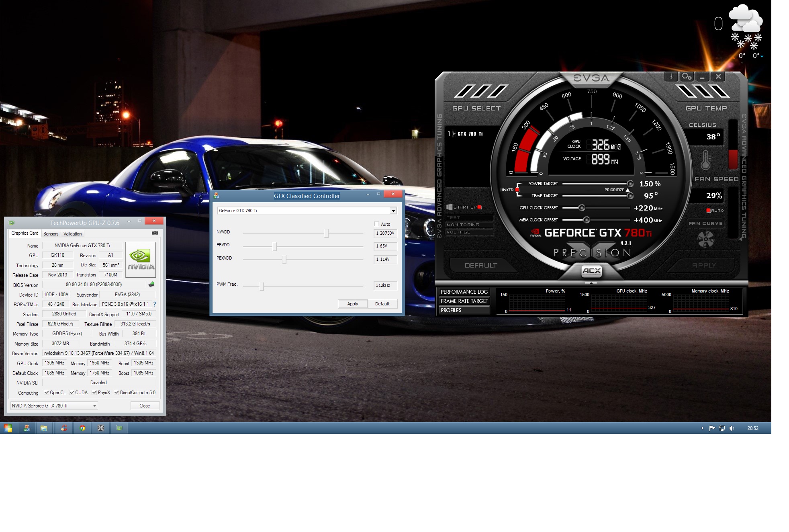Open the GPU-Z taskbar icon
The width and height of the screenshot is (789, 532).
pos(119,428)
